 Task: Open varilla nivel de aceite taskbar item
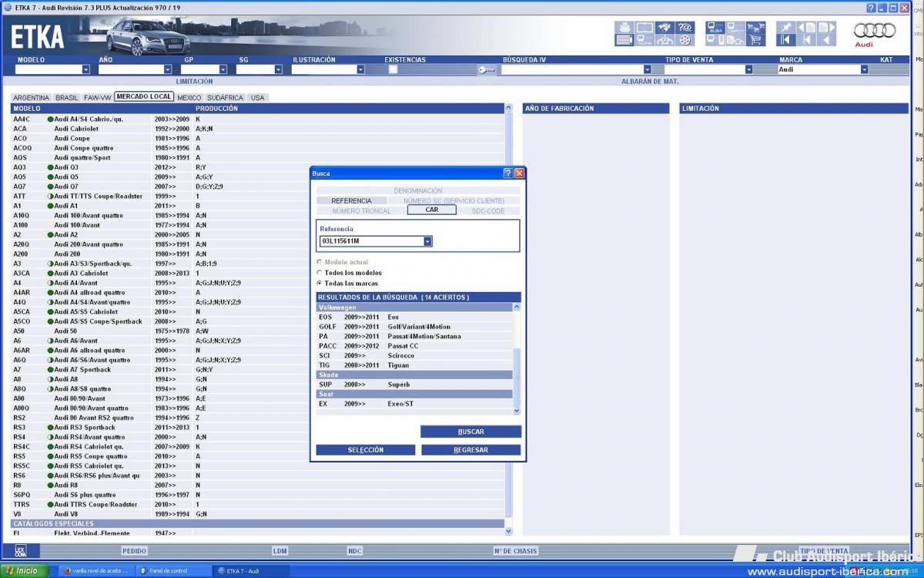point(98,571)
